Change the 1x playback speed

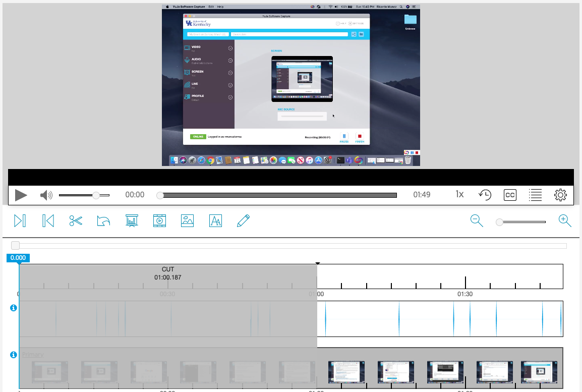click(x=459, y=195)
